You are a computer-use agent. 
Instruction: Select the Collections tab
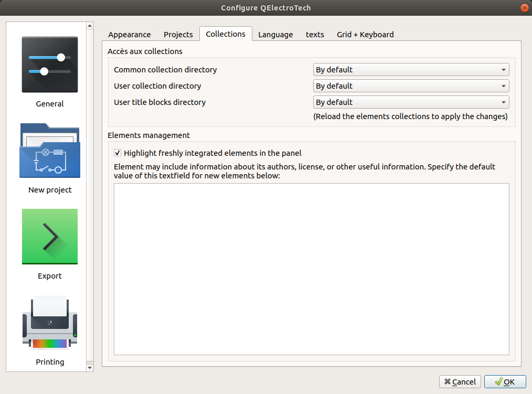226,34
